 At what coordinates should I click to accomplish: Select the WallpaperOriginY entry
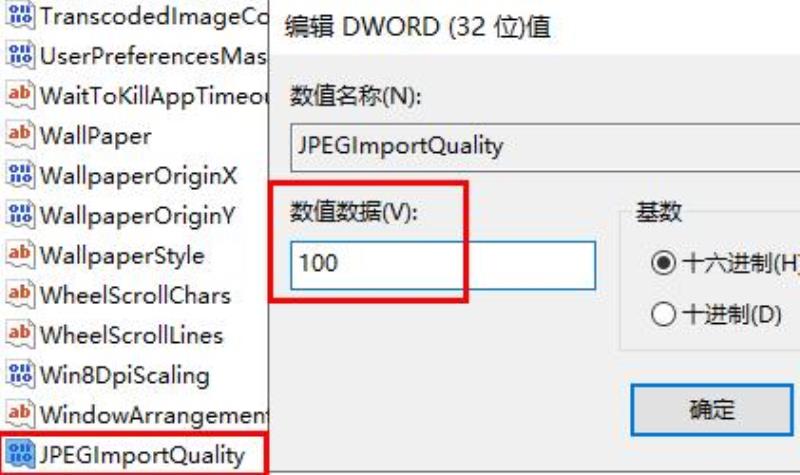[137, 215]
